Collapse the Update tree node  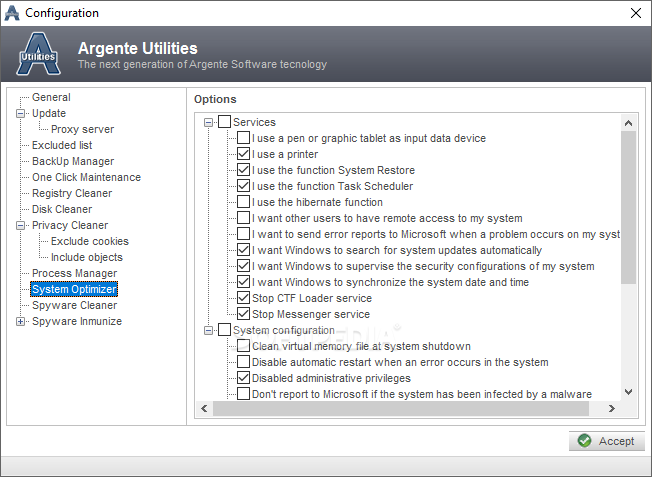click(x=20, y=114)
